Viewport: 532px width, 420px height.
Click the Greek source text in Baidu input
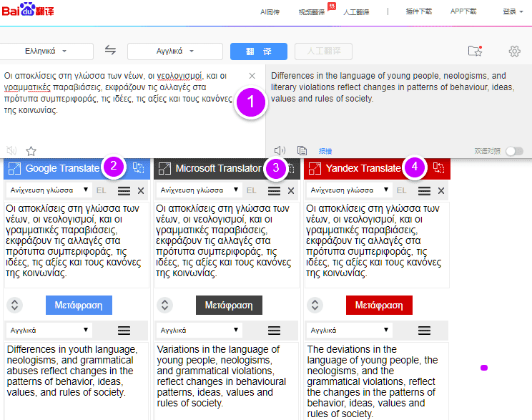click(118, 93)
